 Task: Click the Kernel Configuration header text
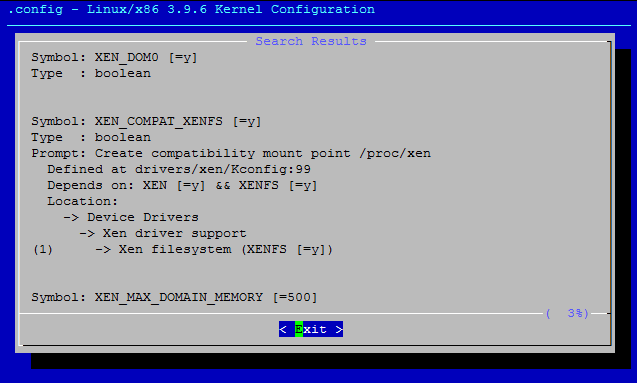tap(191, 9)
